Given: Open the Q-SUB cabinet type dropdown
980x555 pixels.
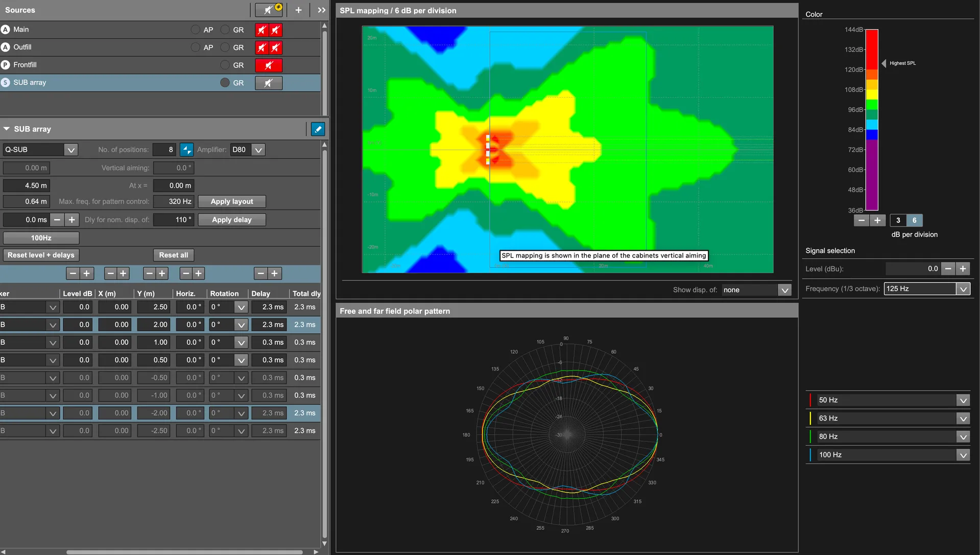Looking at the screenshot, I should 40,150.
